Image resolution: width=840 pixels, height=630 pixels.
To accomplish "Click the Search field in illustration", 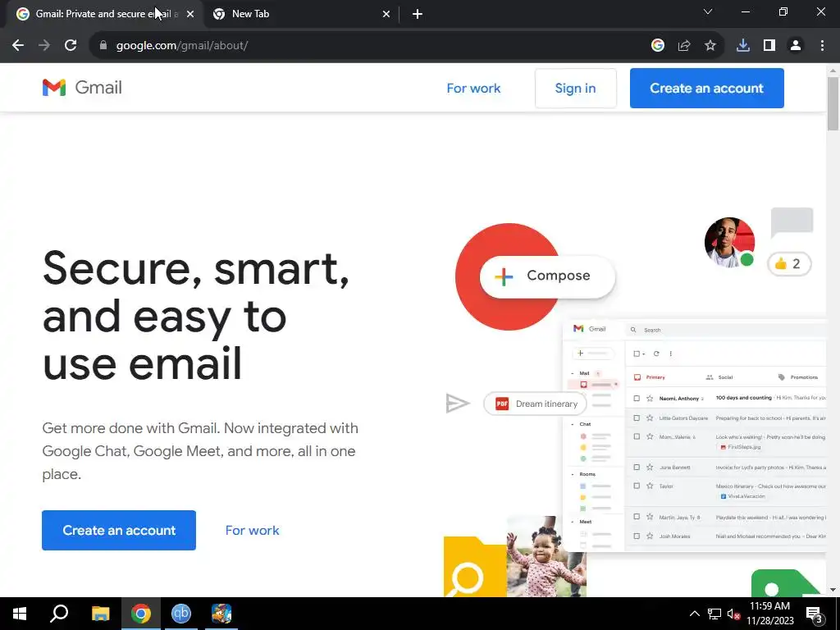I will point(726,330).
